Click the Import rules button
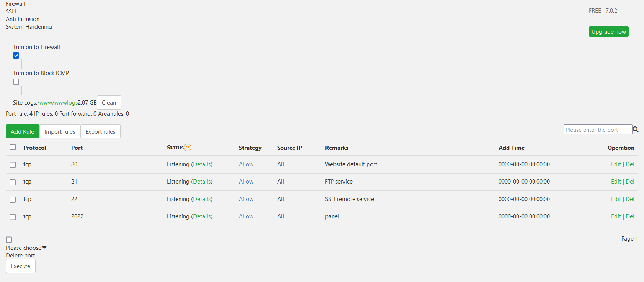 [x=60, y=131]
